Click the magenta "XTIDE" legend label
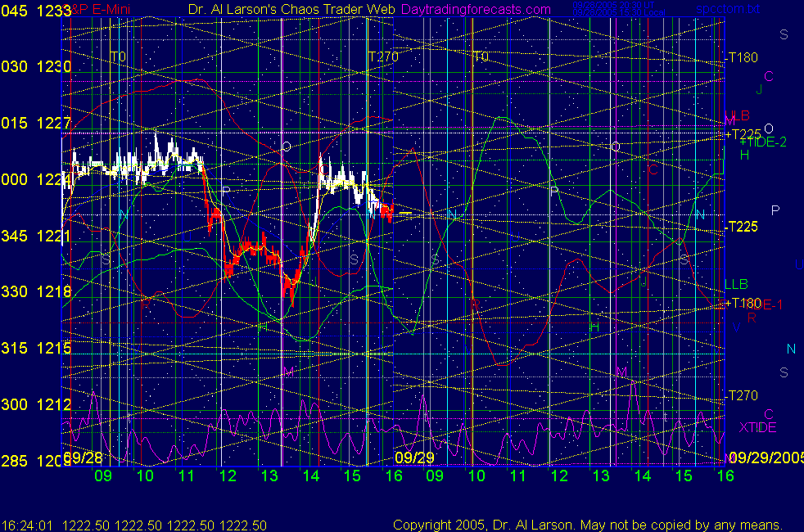Screen dimensions: 804x532 point(758,427)
